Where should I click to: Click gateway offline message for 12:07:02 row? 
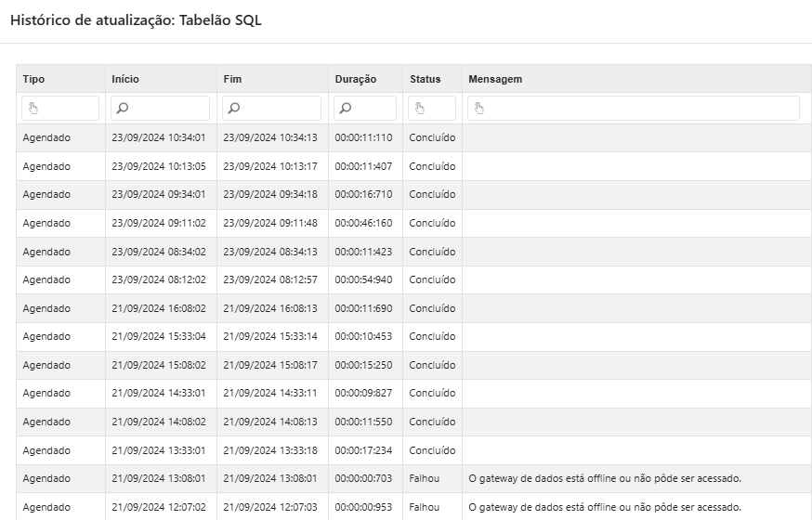pyautogui.click(x=605, y=508)
